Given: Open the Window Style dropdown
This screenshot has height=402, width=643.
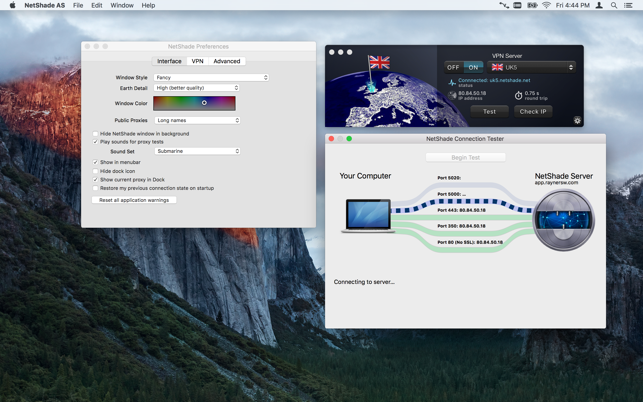Looking at the screenshot, I should pos(211,77).
